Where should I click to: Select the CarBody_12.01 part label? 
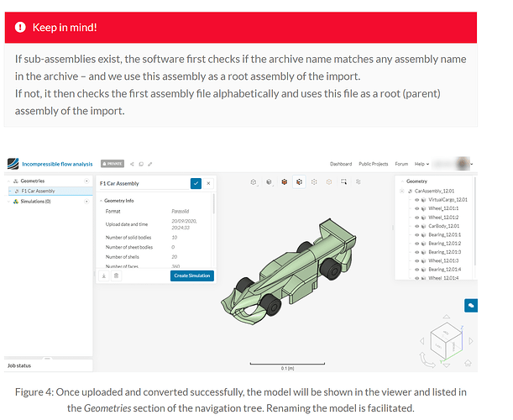[x=443, y=226]
